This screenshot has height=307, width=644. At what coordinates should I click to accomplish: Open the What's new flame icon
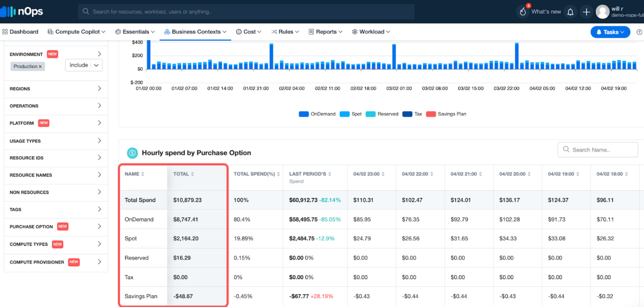coord(522,11)
